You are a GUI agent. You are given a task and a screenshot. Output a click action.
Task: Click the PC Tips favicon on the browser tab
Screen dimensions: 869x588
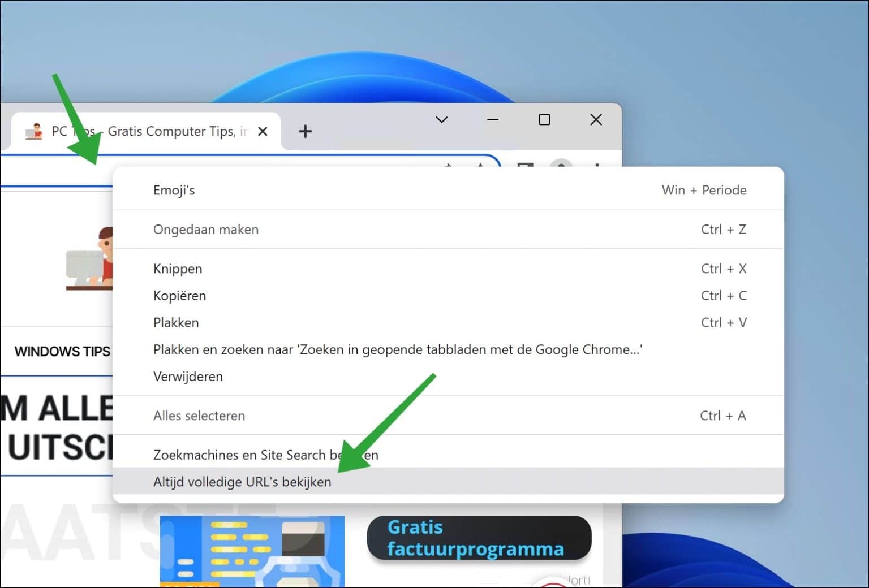click(x=35, y=131)
